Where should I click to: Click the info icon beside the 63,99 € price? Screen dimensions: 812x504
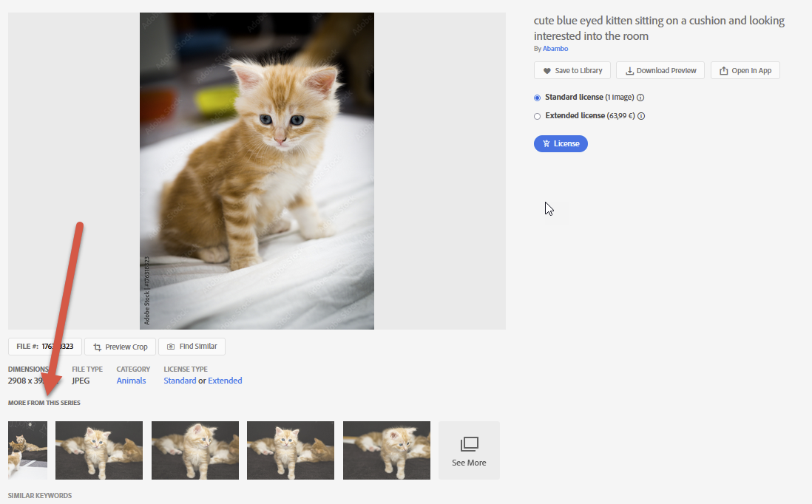pos(642,115)
